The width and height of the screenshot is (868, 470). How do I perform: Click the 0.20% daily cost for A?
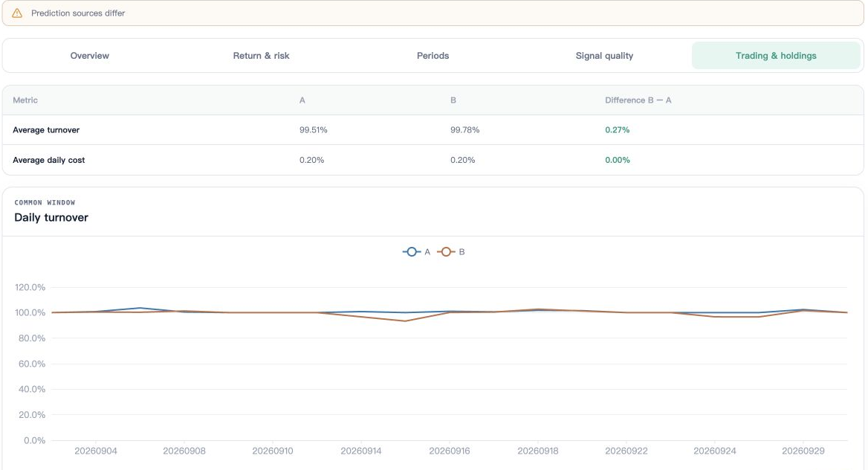pyautogui.click(x=311, y=160)
